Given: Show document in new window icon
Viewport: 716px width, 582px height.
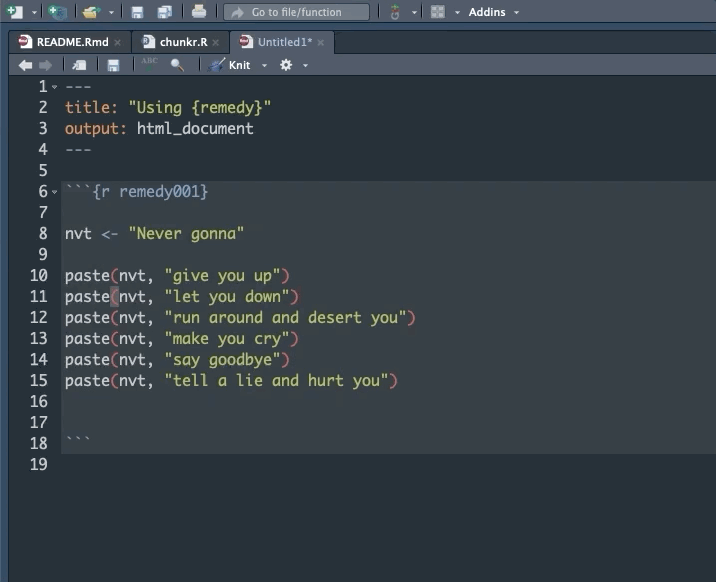Looking at the screenshot, I should click(x=79, y=65).
